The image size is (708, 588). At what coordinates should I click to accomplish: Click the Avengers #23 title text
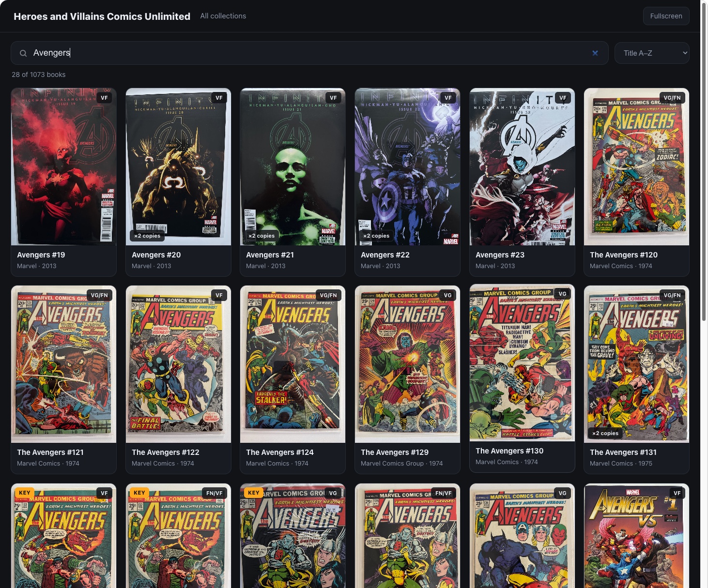coord(500,255)
